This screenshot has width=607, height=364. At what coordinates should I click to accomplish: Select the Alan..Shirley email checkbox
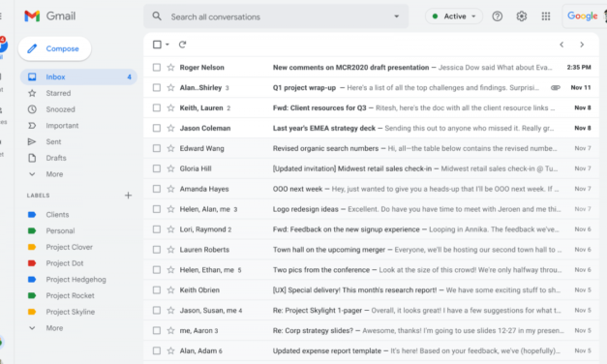tap(157, 87)
